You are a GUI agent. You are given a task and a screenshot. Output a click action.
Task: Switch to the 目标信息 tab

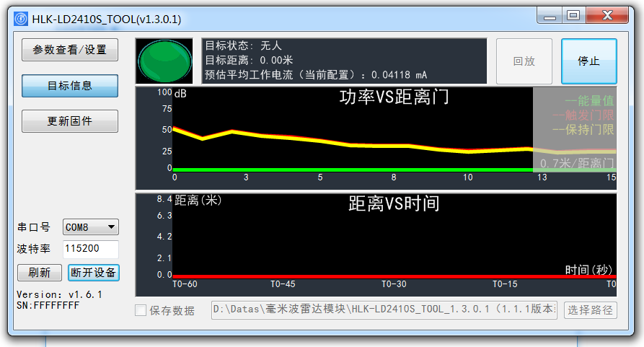click(x=70, y=86)
